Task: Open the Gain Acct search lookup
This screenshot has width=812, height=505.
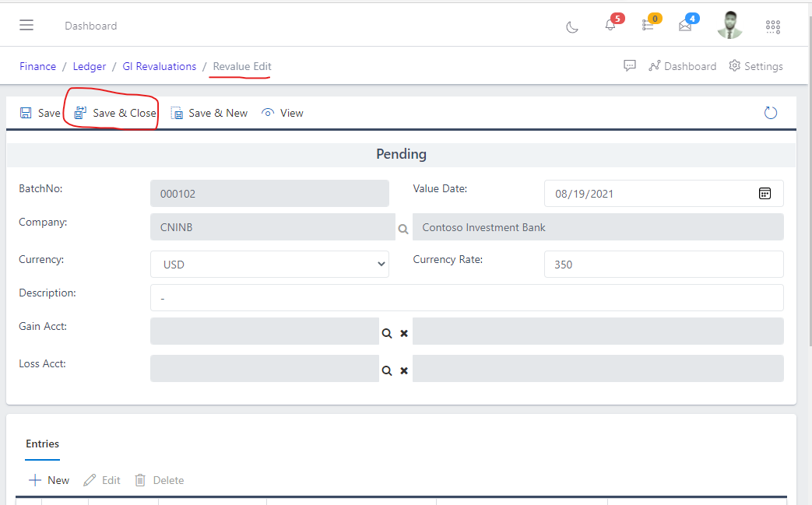Action: [x=386, y=332]
